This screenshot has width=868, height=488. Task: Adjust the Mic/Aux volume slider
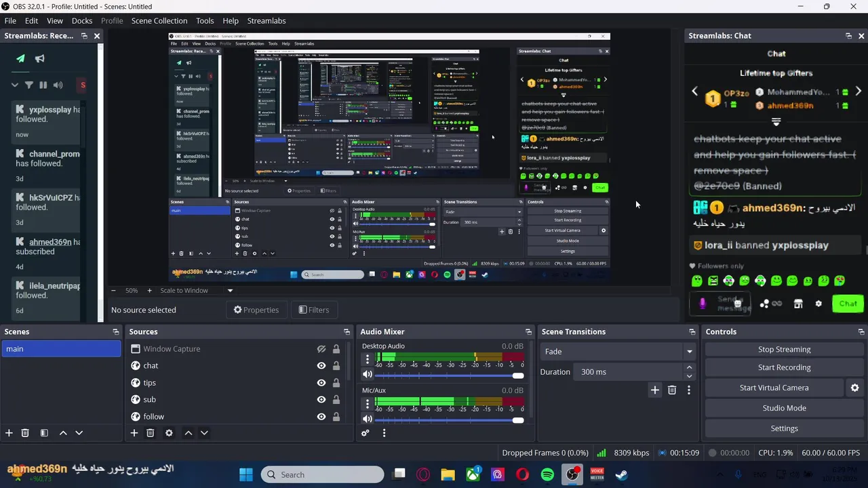[x=449, y=420]
